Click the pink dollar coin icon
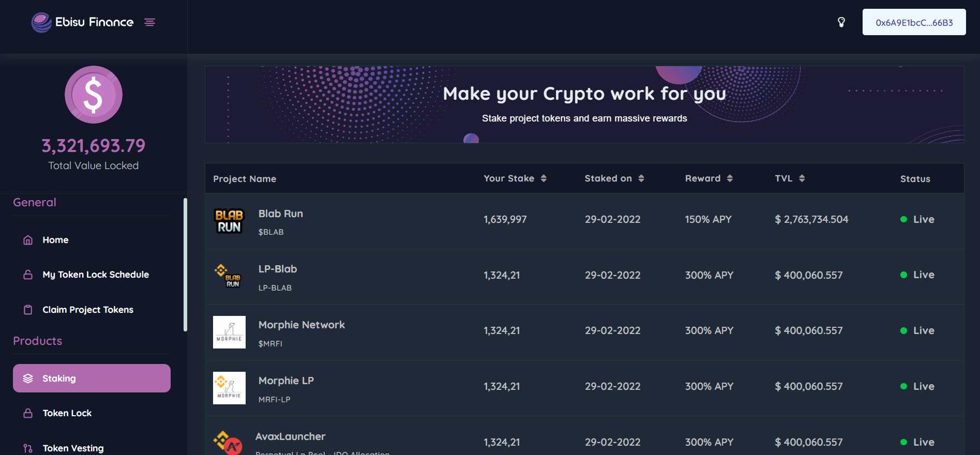The width and height of the screenshot is (980, 455). pyautogui.click(x=94, y=95)
